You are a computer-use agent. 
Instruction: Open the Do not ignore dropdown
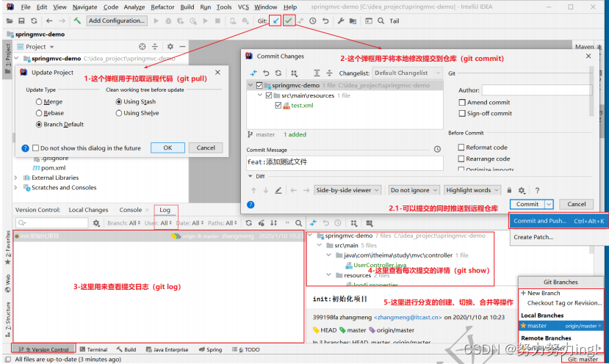click(414, 190)
